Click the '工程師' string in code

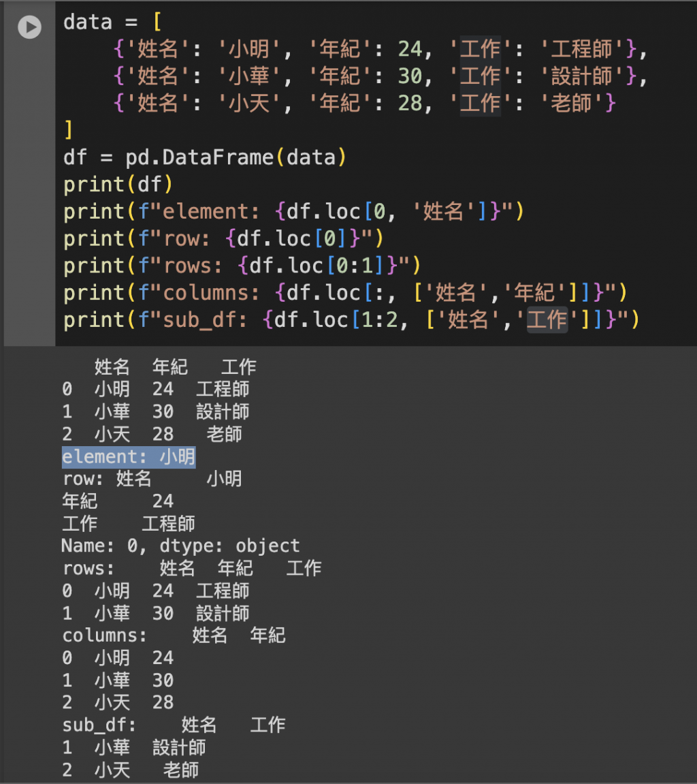click(581, 50)
